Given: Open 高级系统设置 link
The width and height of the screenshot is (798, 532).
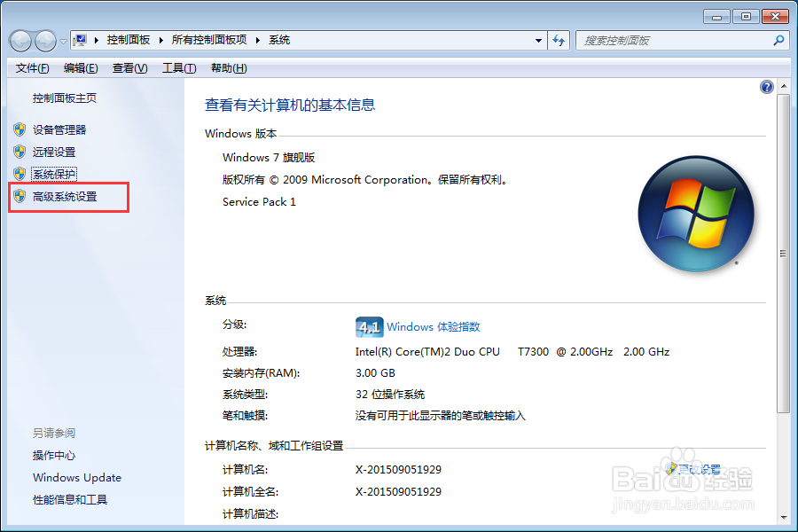Looking at the screenshot, I should [x=65, y=197].
